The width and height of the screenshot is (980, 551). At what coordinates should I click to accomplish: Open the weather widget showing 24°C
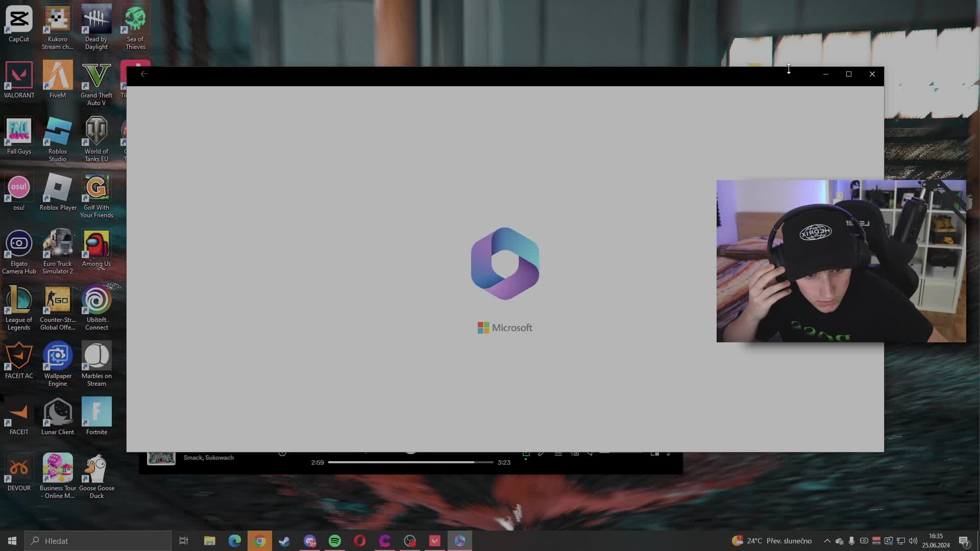[x=772, y=541]
